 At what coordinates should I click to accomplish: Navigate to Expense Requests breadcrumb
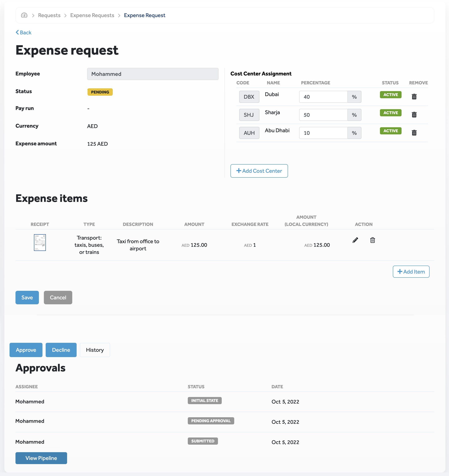[x=92, y=15]
